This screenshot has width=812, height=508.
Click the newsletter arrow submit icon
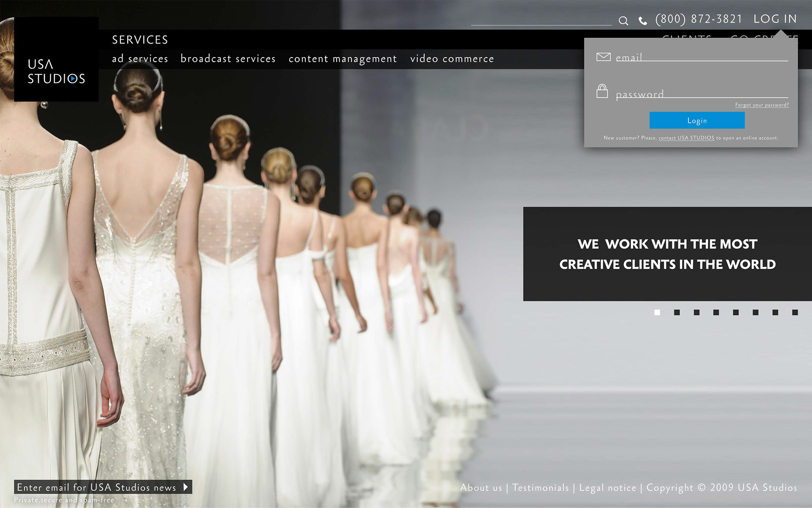(186, 487)
